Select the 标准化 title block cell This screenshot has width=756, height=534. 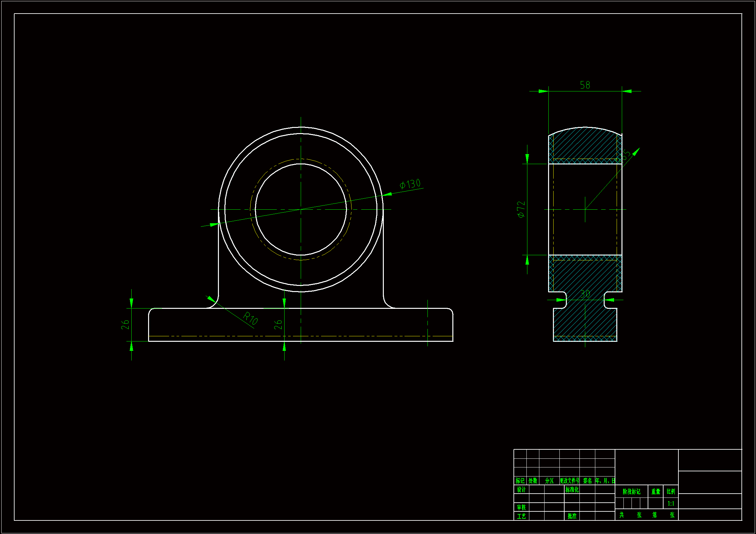tap(572, 490)
